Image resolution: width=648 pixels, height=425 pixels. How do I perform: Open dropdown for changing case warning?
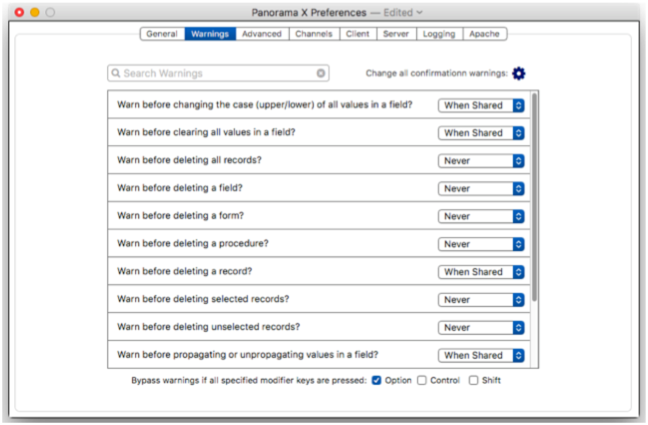click(481, 105)
